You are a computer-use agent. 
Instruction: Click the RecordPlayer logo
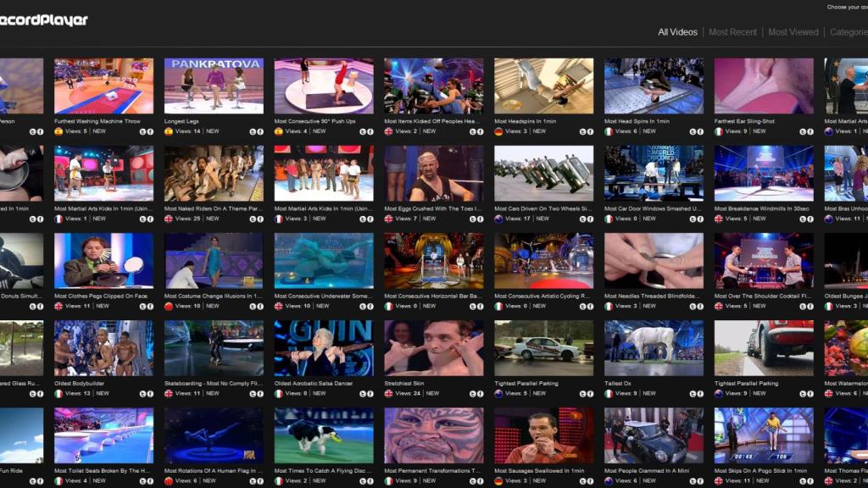44,20
